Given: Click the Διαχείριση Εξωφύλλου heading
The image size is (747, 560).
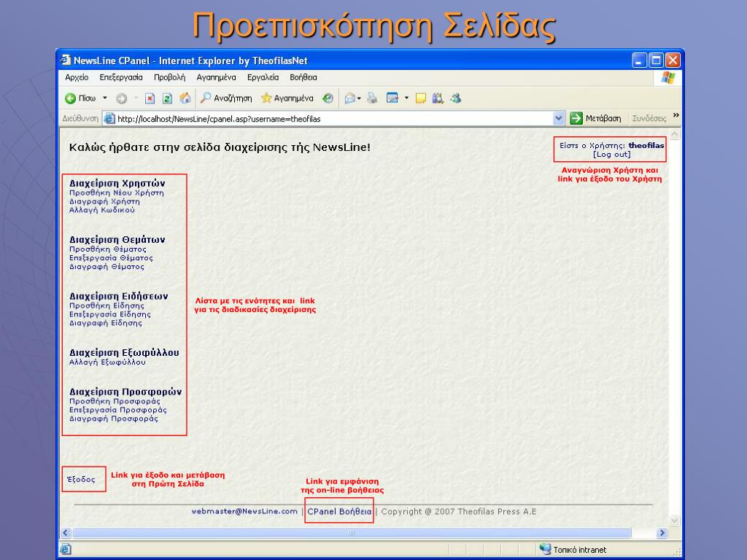Looking at the screenshot, I should click(124, 352).
